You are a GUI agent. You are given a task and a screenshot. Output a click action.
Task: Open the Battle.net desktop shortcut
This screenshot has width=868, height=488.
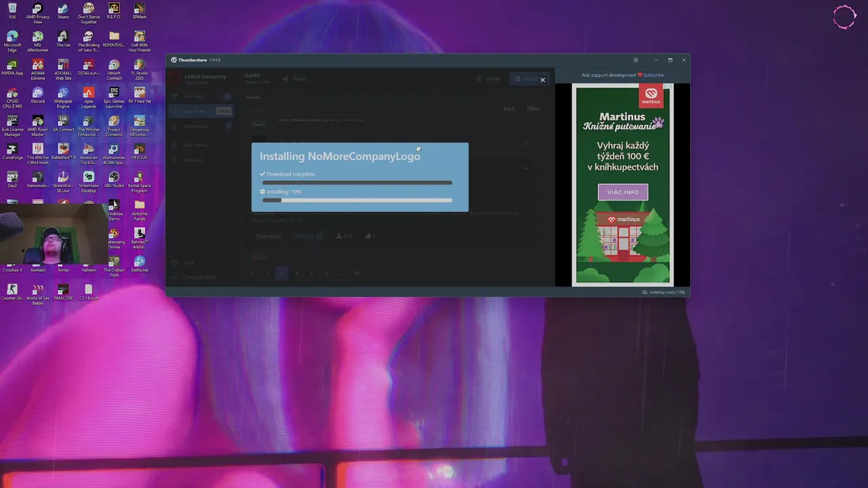[140, 264]
